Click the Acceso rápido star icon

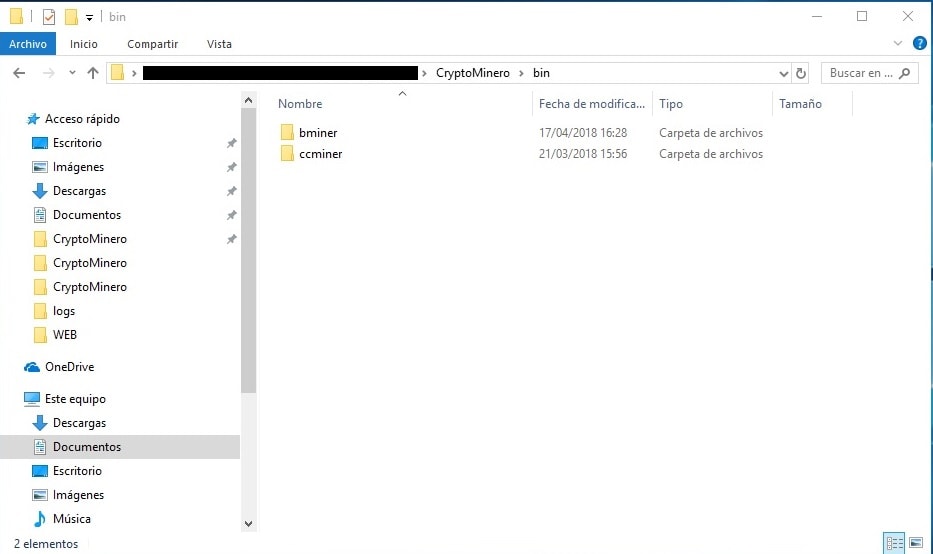click(33, 119)
